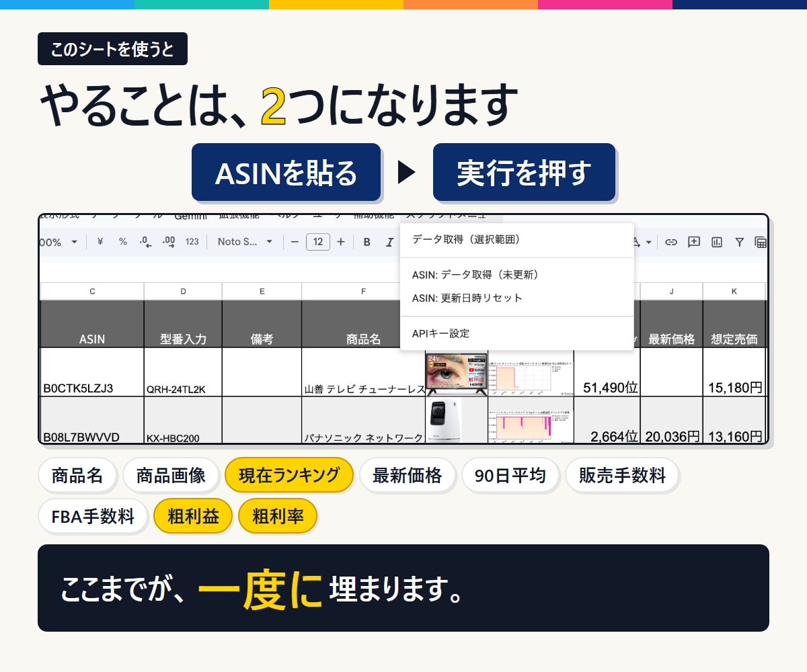Select column J header
807x672 pixels.
(671, 291)
